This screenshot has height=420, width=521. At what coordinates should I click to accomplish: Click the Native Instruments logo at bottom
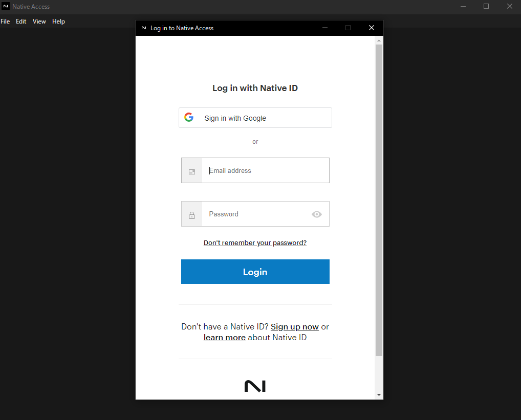tap(255, 386)
